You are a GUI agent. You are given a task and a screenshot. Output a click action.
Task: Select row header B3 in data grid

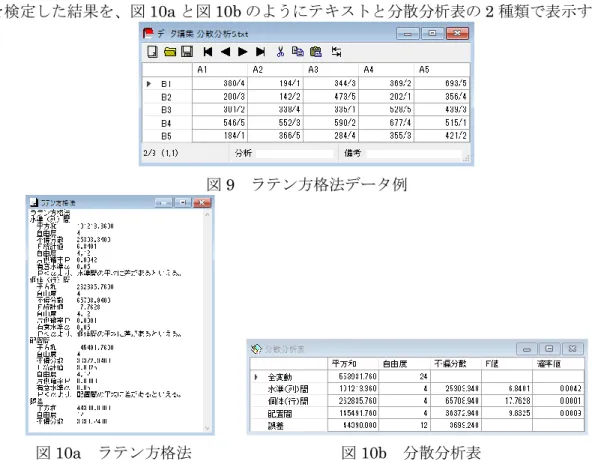[167, 110]
